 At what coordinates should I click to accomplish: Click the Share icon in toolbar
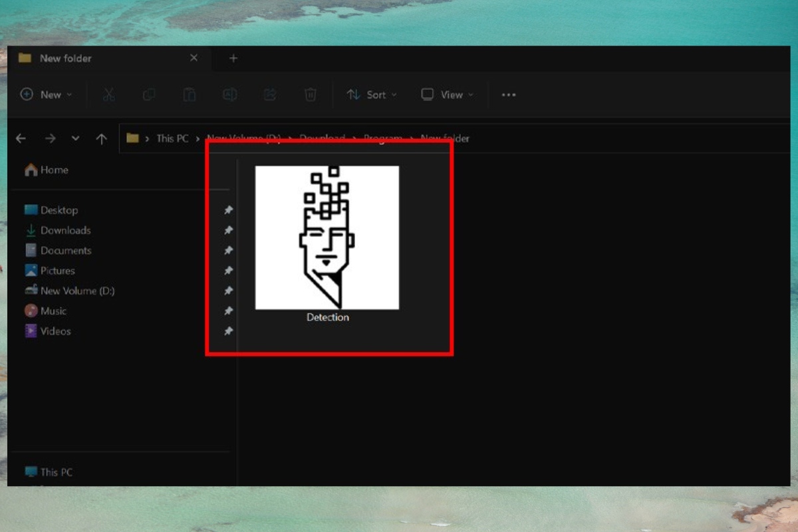(270, 95)
